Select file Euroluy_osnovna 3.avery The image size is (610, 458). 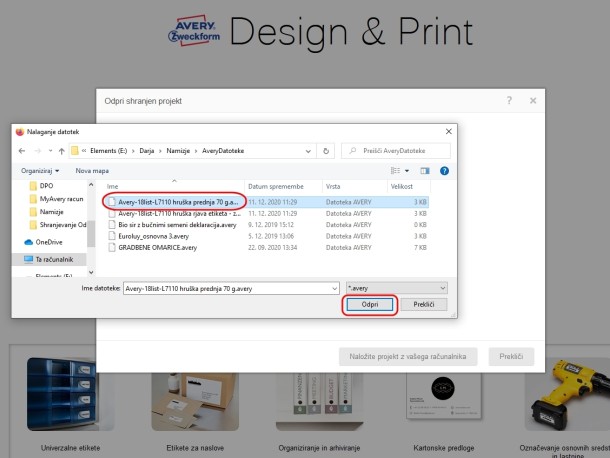coord(267,236)
